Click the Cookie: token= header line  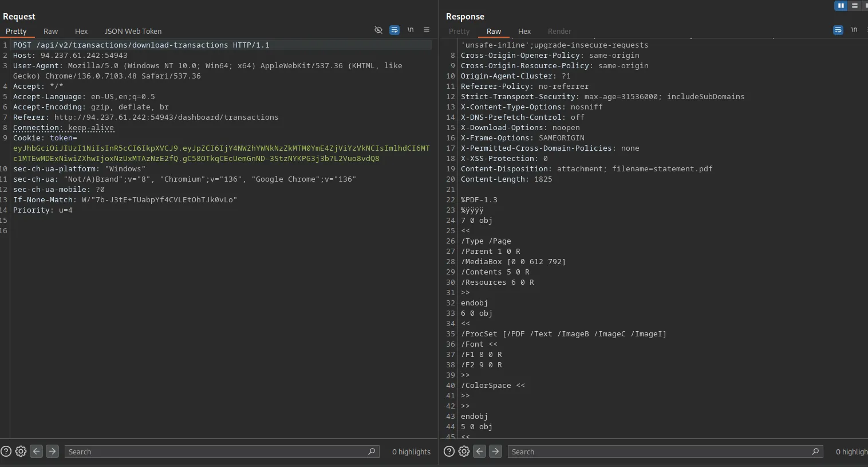pyautogui.click(x=45, y=138)
